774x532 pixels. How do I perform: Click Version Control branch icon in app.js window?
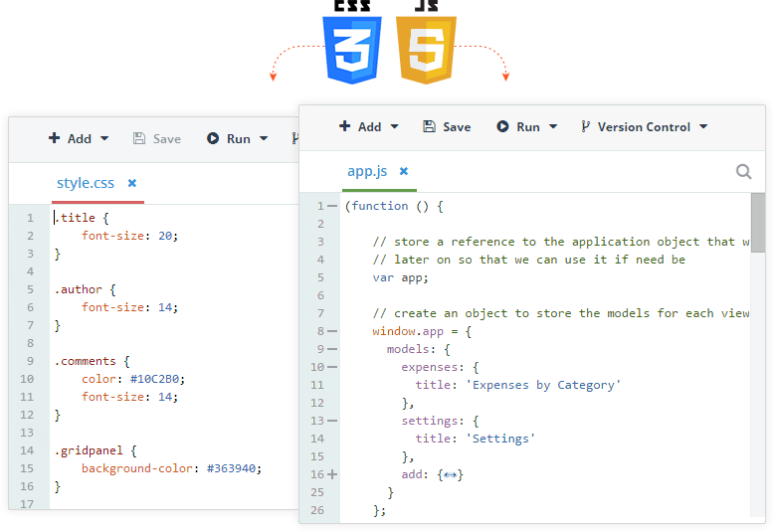click(x=585, y=127)
